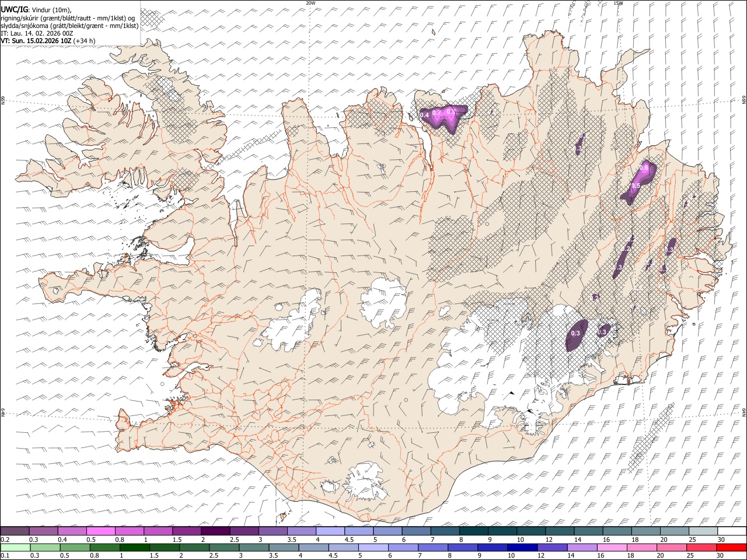This screenshot has height=560, width=747.
Task: Click the '20W' longitude label
Action: click(310, 3)
